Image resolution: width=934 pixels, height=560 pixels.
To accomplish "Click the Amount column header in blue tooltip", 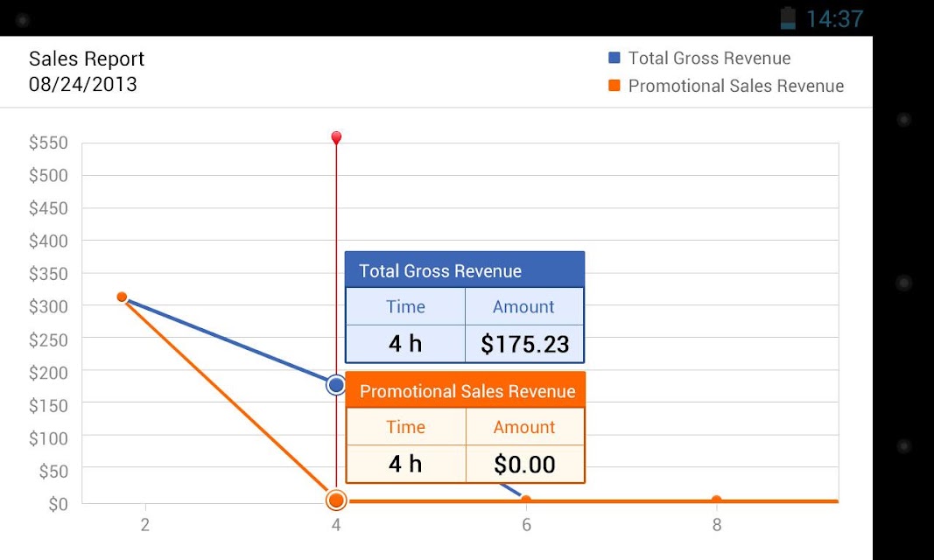I will pos(523,306).
